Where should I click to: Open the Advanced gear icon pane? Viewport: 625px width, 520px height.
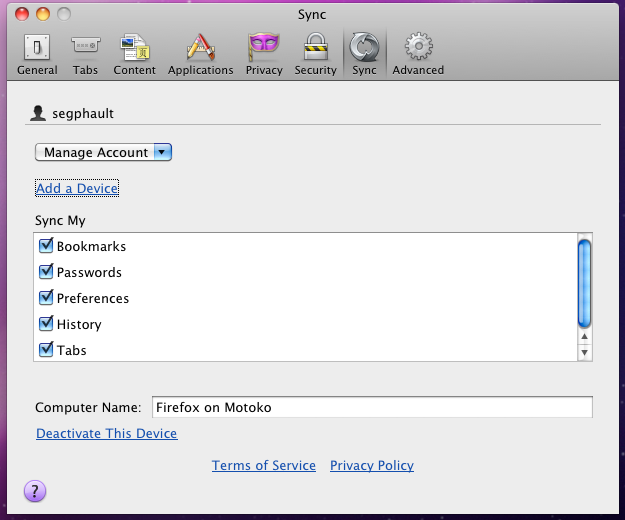tap(418, 47)
